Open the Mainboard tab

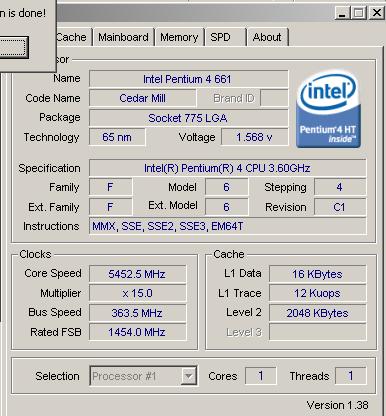(123, 37)
